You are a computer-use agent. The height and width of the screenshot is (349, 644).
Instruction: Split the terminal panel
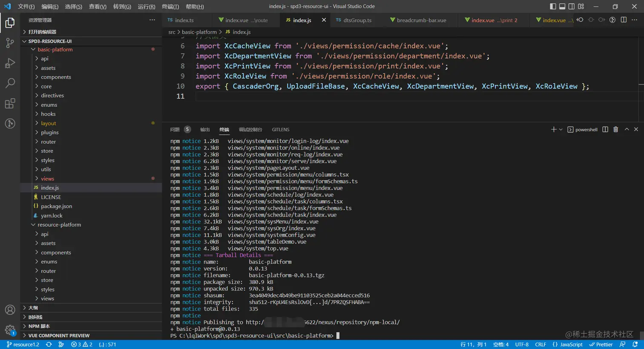tap(605, 130)
